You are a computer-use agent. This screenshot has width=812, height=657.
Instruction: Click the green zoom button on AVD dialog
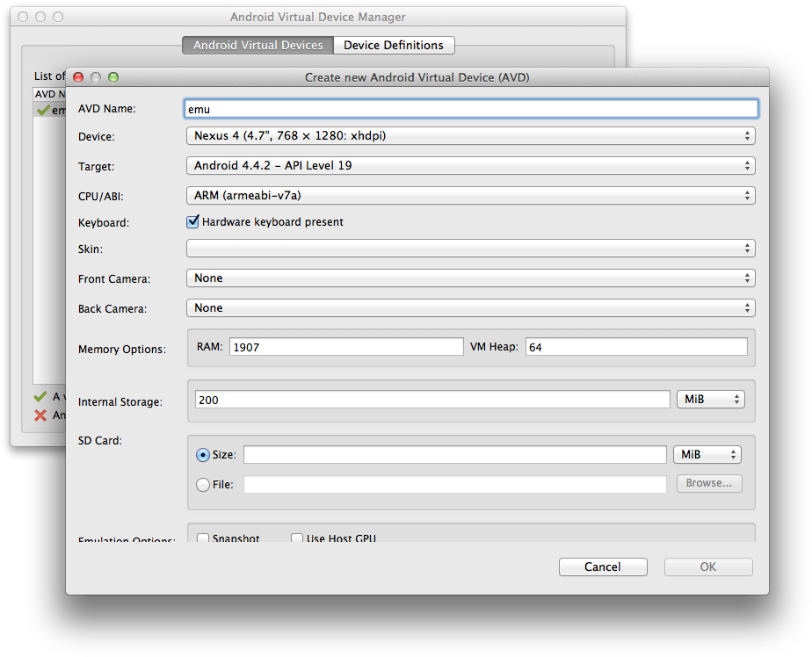(x=113, y=77)
